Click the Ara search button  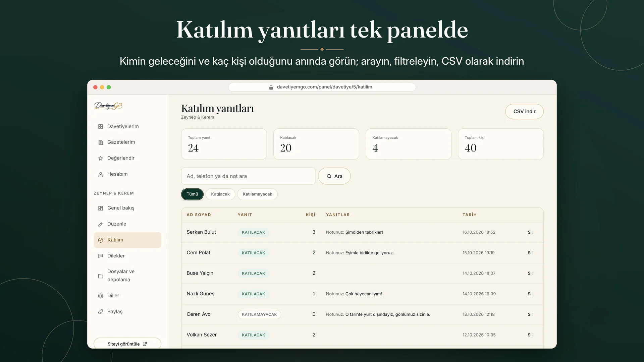pos(334,176)
